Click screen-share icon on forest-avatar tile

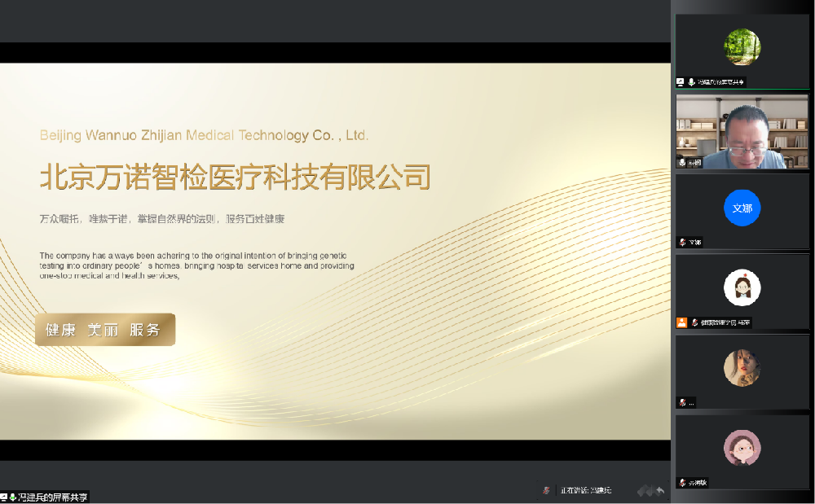681,82
